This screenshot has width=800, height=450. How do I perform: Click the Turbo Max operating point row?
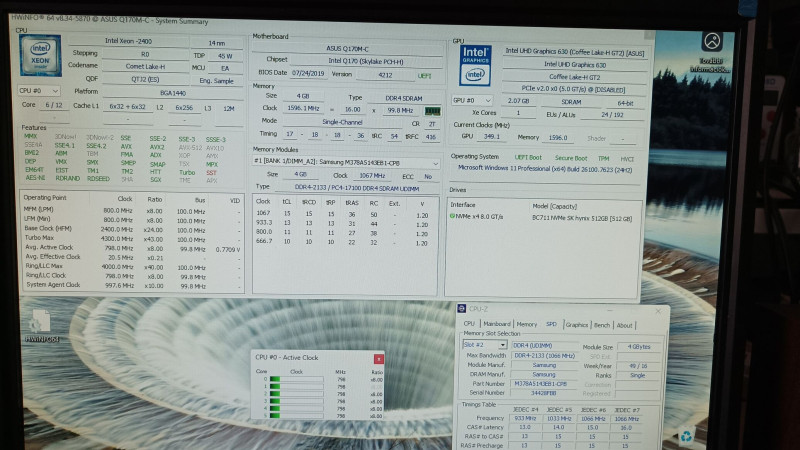132,238
